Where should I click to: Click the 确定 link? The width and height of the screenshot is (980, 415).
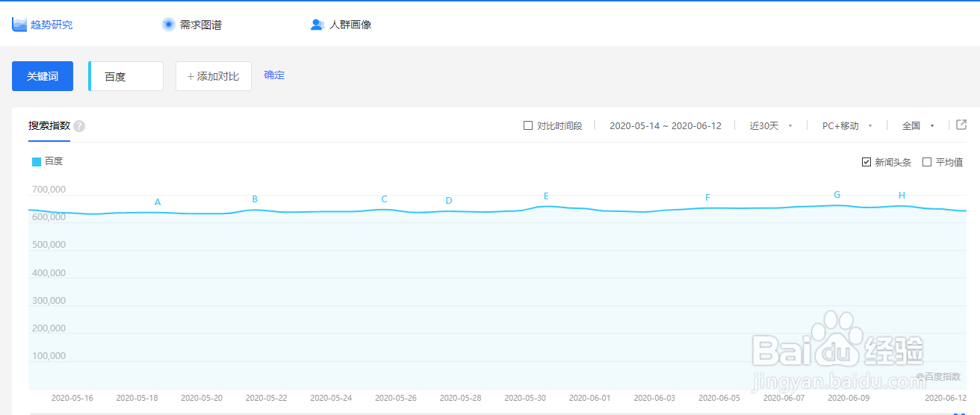[x=274, y=75]
